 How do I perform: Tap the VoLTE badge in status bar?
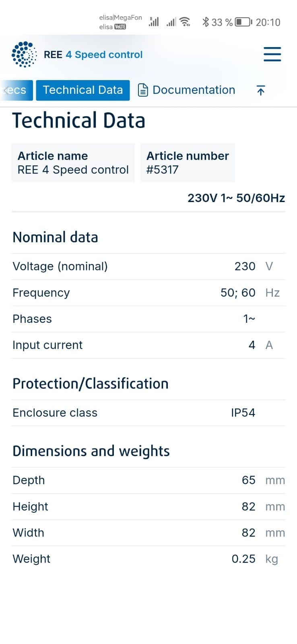coord(120,27)
